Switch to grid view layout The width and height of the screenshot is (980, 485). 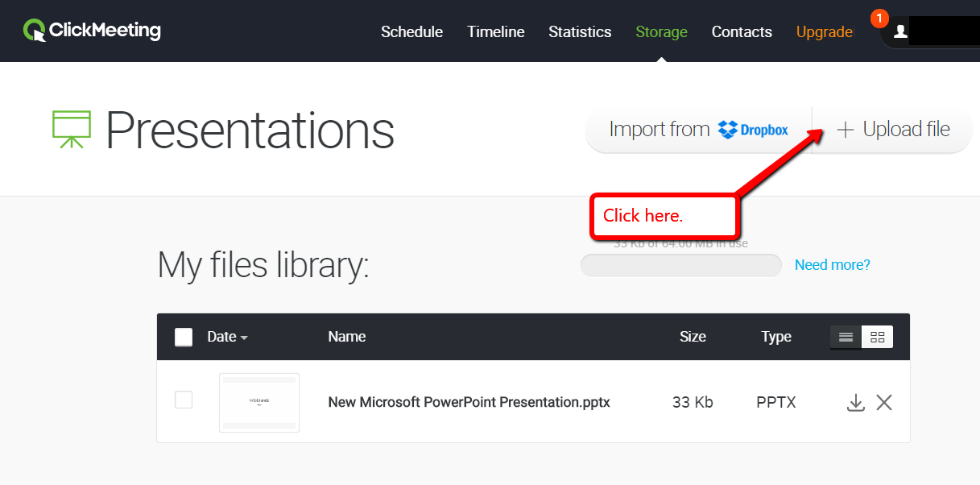(x=877, y=337)
